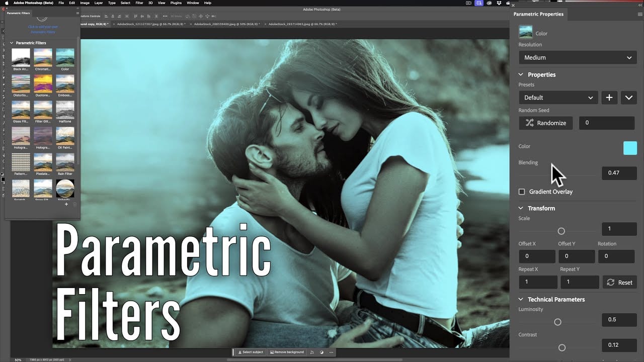This screenshot has width=644, height=362.
Task: Enable the Gradient Overlay checkbox
Action: [522, 192]
